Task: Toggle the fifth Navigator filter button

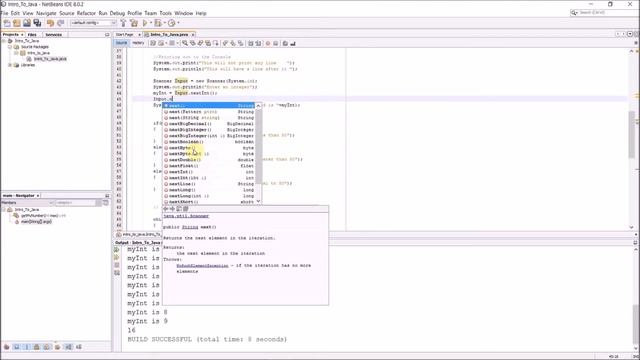Action: click(47, 347)
